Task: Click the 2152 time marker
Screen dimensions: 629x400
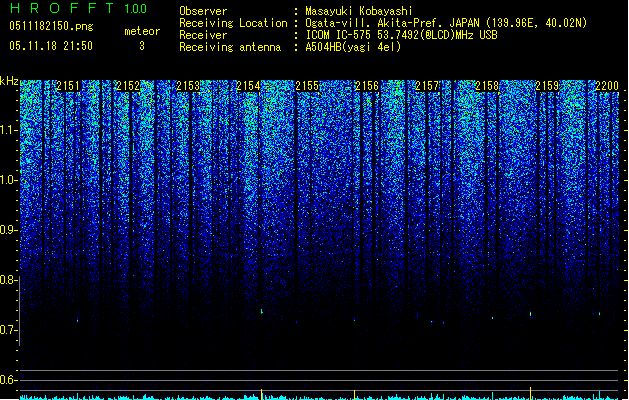Action: [128, 86]
